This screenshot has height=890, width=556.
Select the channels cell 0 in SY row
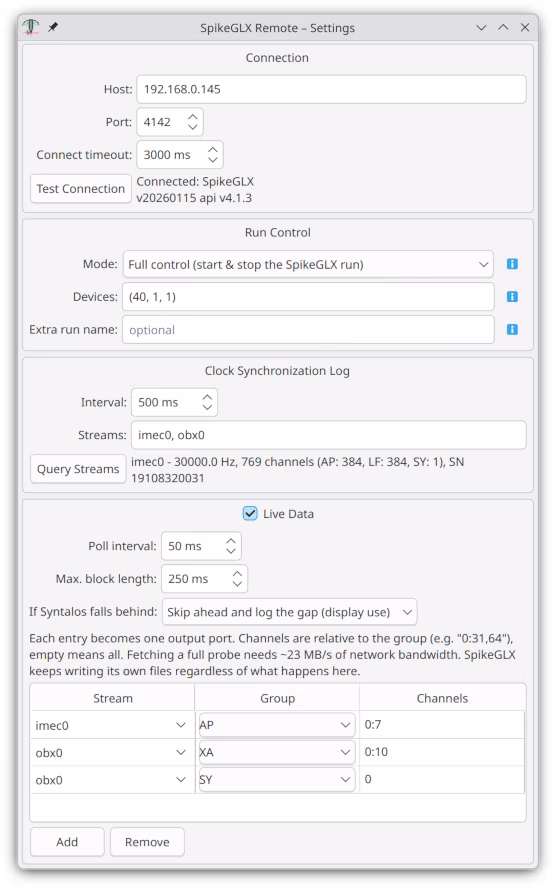442,779
